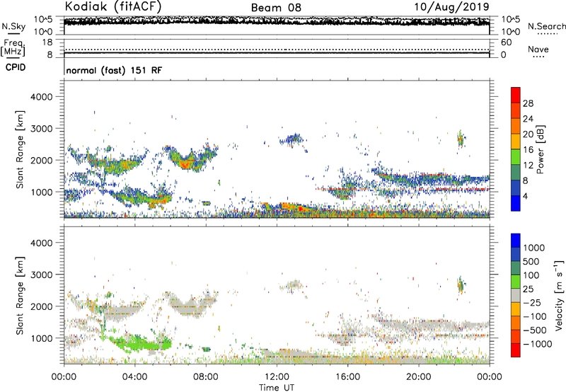Select Power colorbar segment between 16 and 20

516,141
